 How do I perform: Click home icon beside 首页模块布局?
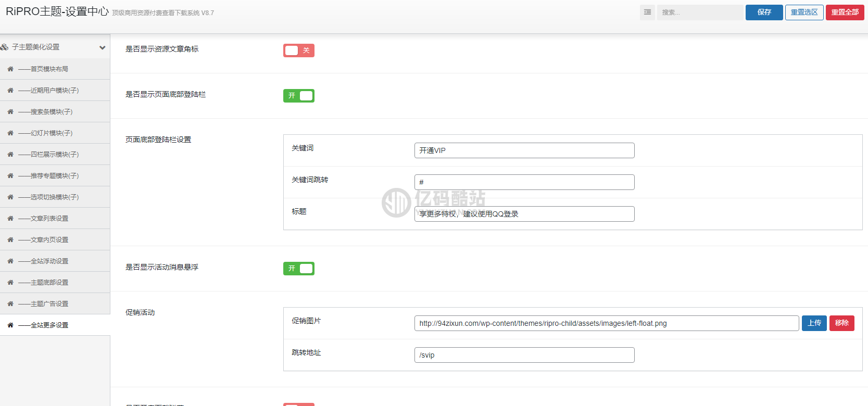tap(10, 69)
